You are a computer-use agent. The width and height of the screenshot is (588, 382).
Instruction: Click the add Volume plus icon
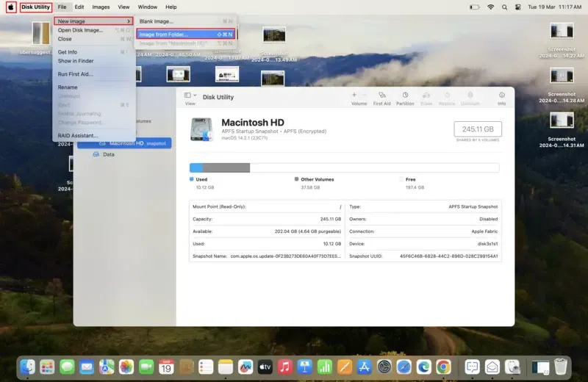click(354, 95)
